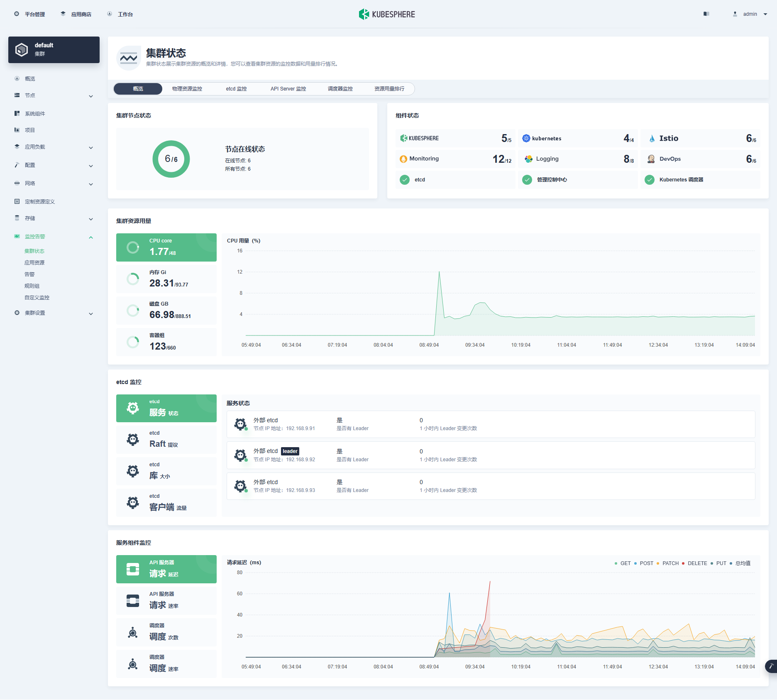Click the Logging component icon
777x700 pixels.
click(528, 159)
